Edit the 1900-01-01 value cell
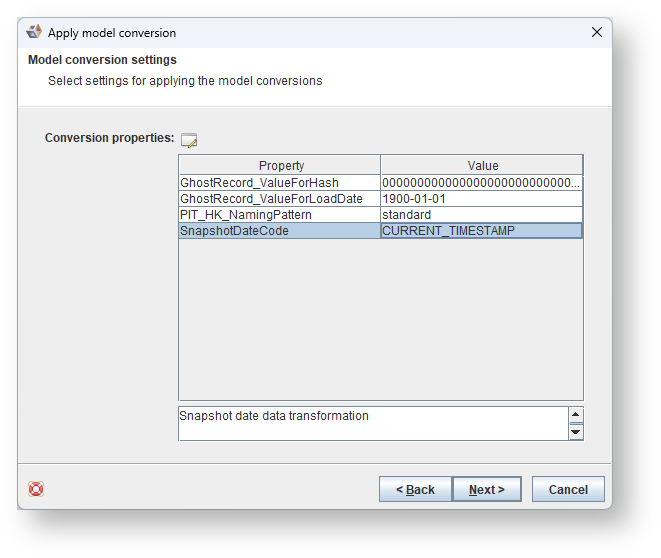 click(481, 199)
